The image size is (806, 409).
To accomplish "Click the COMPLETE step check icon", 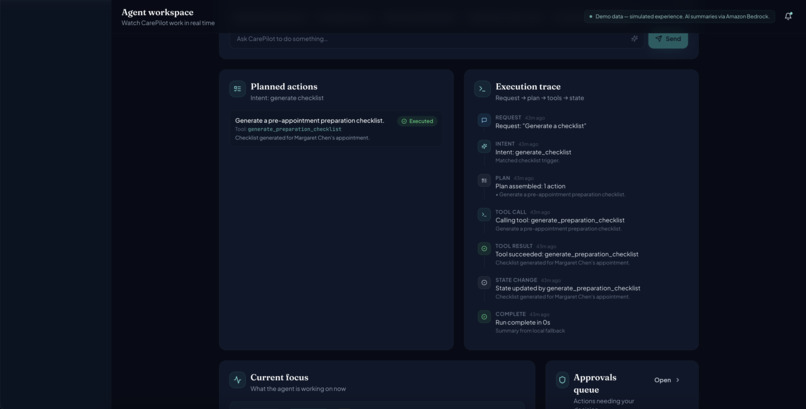I will (484, 317).
